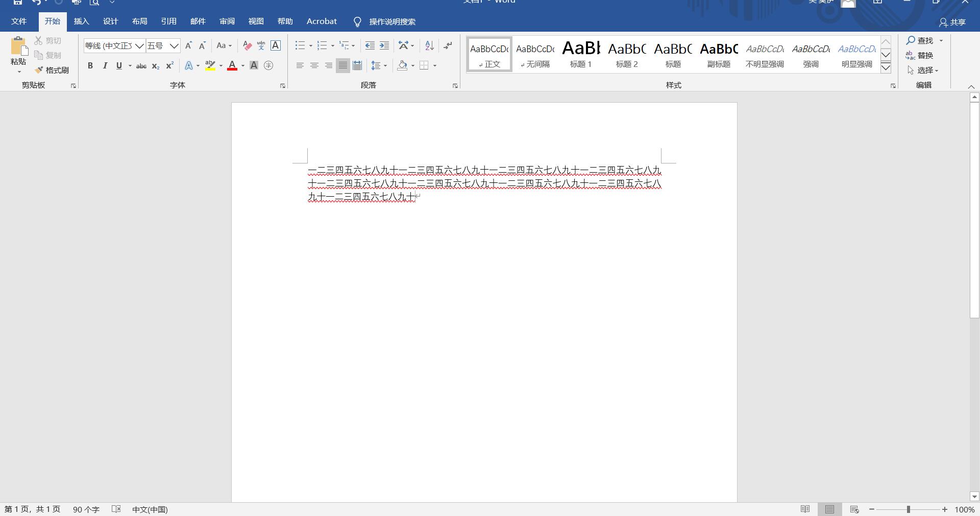Decrease the paragraph indent

370,45
